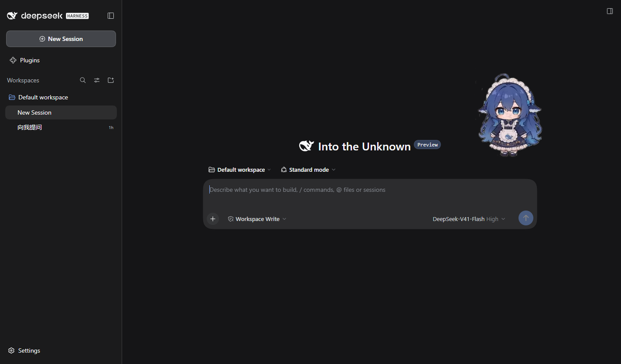Click the maid mascot character image
Viewport: 621px width, 364px height.
point(509,115)
